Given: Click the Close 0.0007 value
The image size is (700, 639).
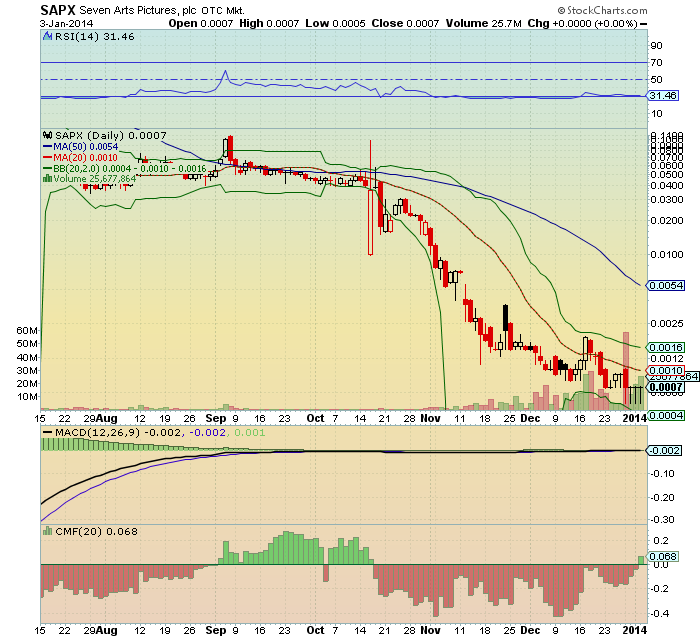Looking at the screenshot, I should click(405, 23).
